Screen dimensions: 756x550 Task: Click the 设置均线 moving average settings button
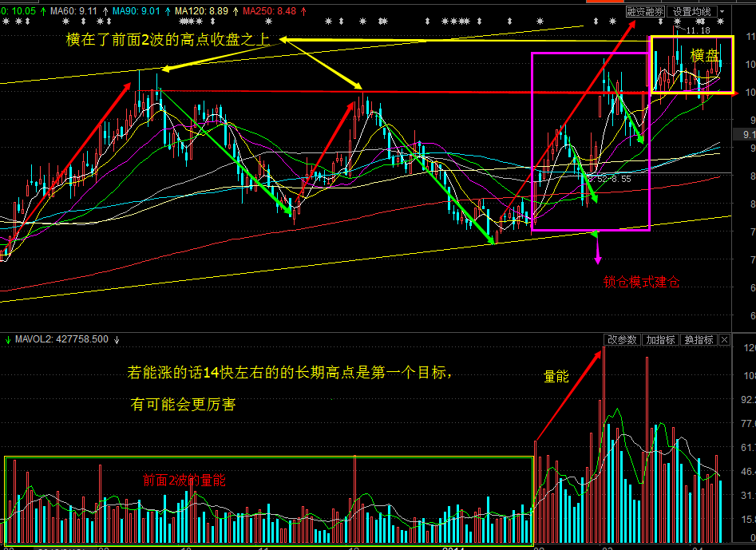pos(692,11)
